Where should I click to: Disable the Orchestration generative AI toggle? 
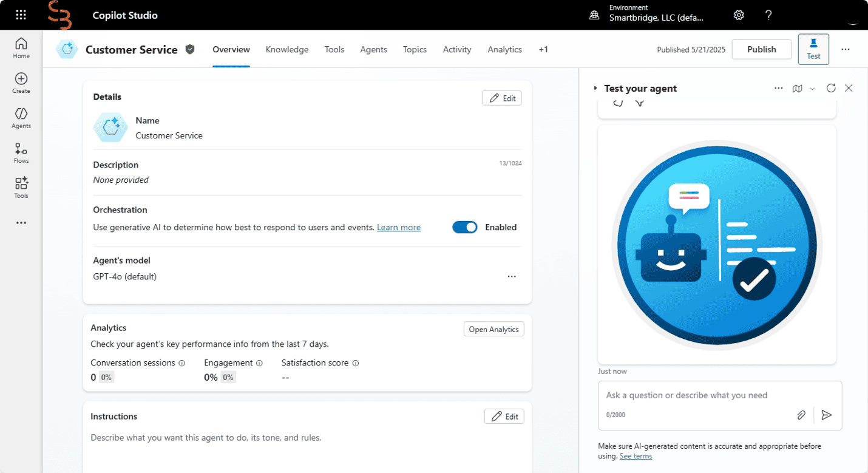[x=464, y=227]
